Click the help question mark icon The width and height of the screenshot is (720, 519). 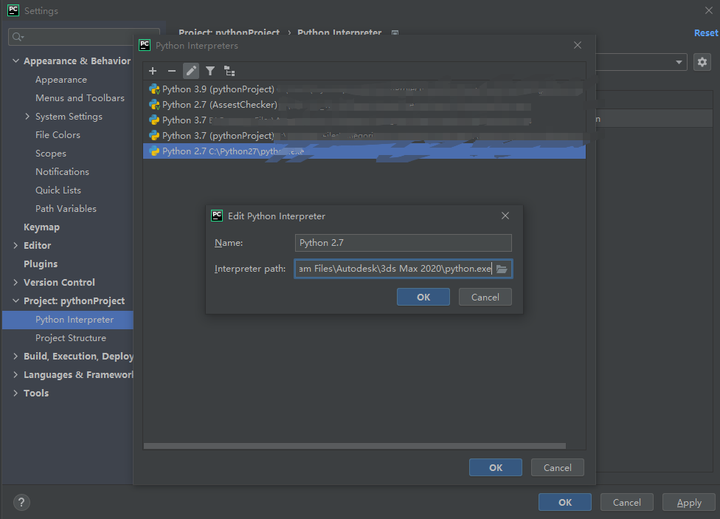pyautogui.click(x=21, y=503)
